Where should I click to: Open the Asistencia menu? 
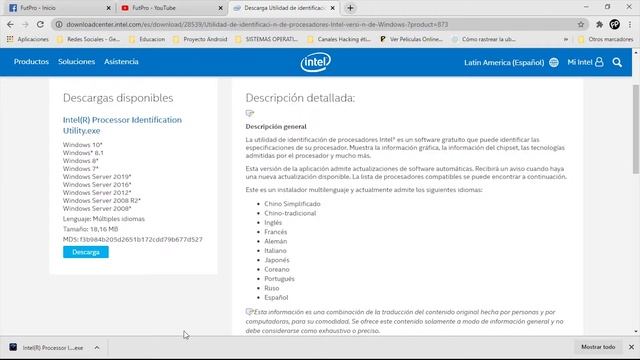[x=121, y=62]
